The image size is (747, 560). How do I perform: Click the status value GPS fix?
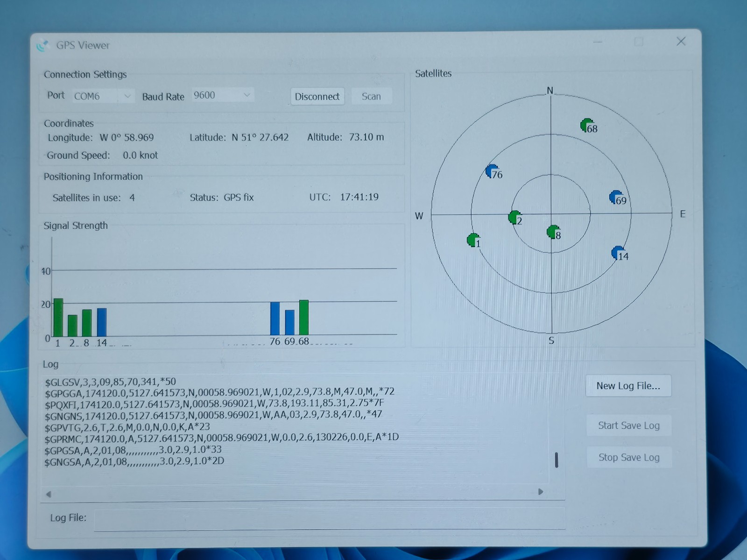point(239,198)
